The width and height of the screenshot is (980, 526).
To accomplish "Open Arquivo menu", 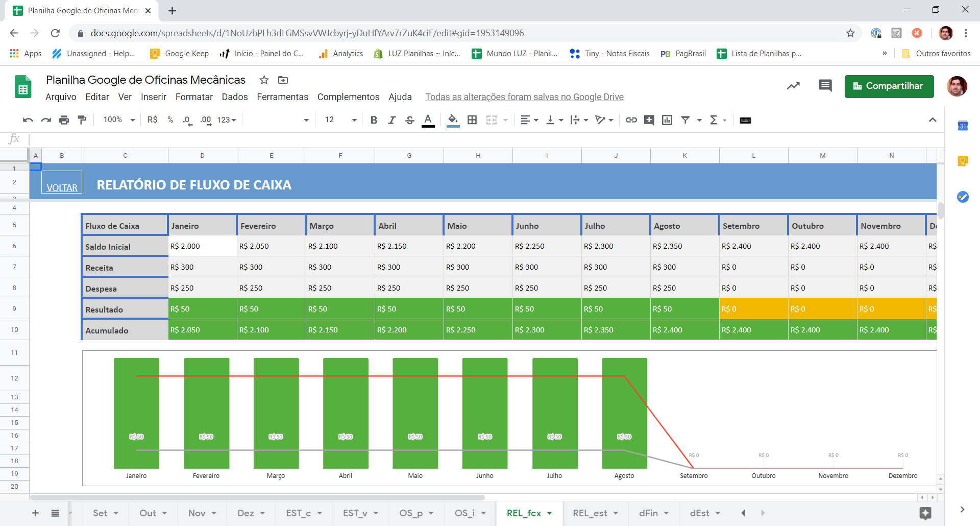I will (x=61, y=97).
